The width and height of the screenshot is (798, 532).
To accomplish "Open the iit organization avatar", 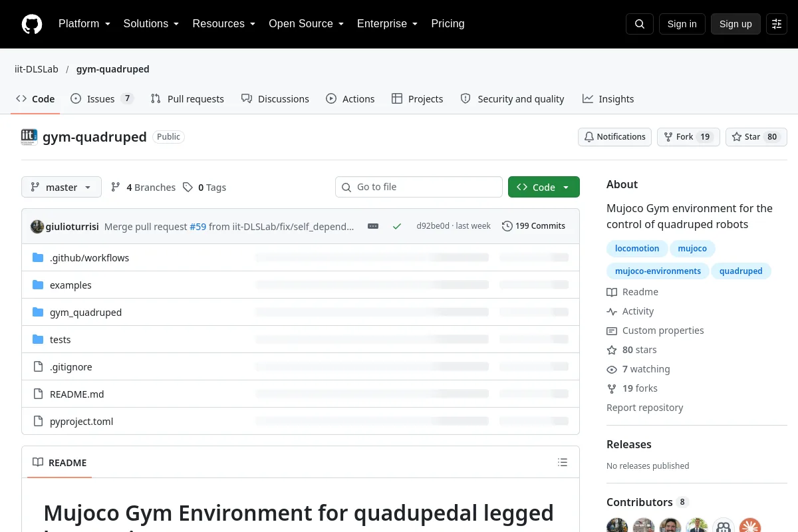I will click(x=29, y=137).
